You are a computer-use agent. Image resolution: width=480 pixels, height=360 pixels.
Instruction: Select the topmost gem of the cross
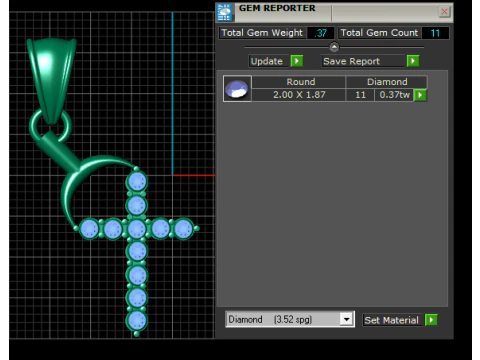coord(137,182)
